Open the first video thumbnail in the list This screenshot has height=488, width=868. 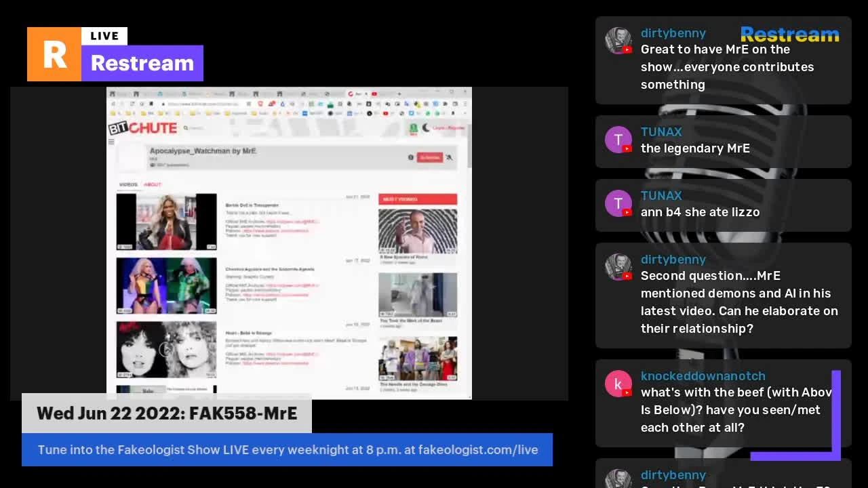click(166, 222)
